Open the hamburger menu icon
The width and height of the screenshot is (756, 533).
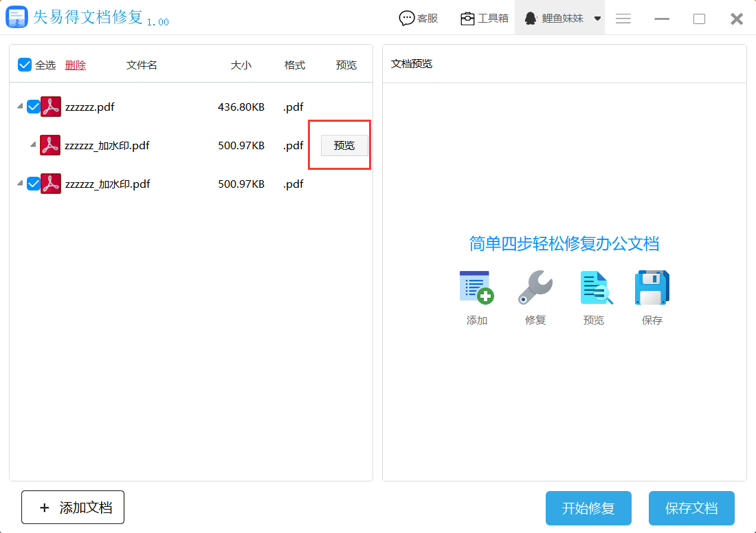623,19
